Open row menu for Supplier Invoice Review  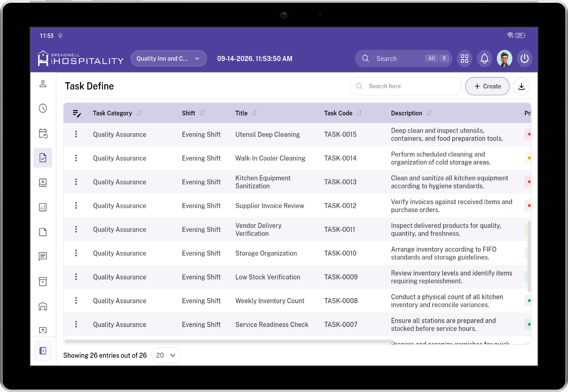pos(76,206)
